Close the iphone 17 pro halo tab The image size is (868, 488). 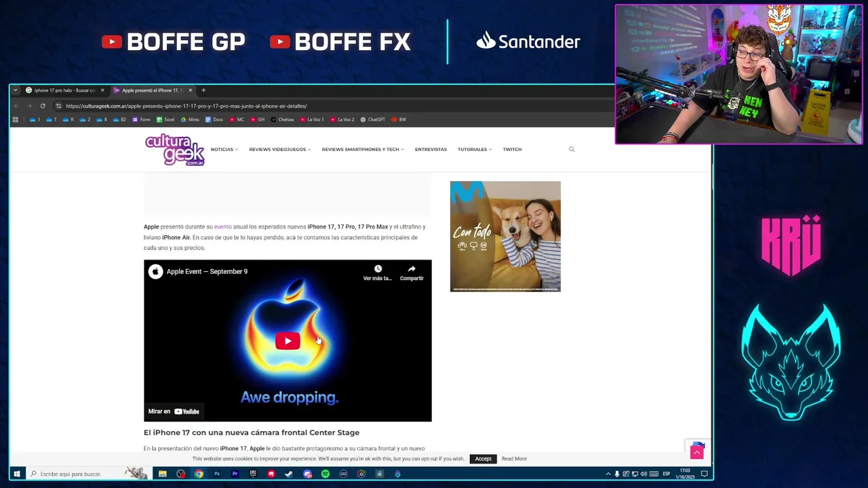[102, 90]
